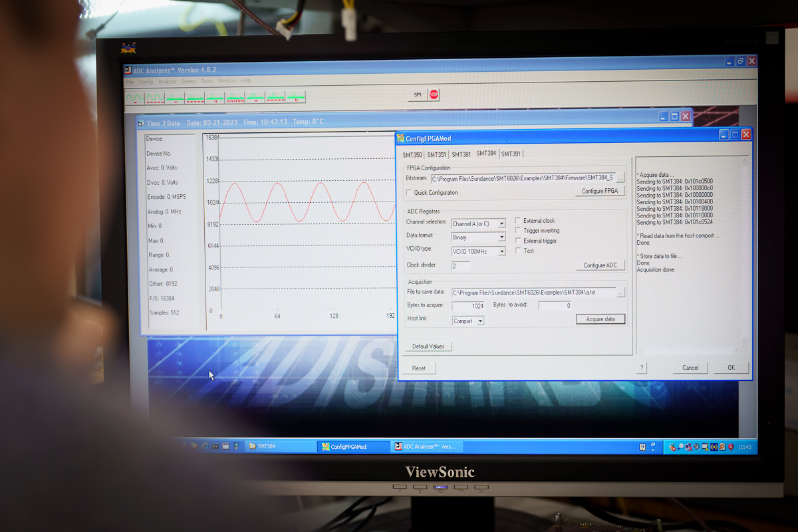
Task: Switch to the SMT391 tab
Action: [x=511, y=154]
